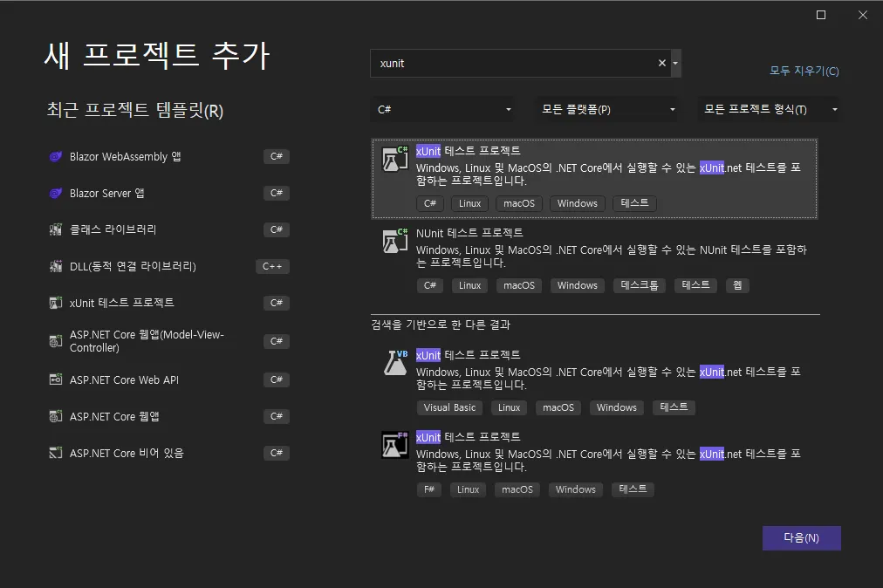
Task: Click the 최근 프로젝트 템플릿(R) heading
Action: pyautogui.click(x=135, y=110)
